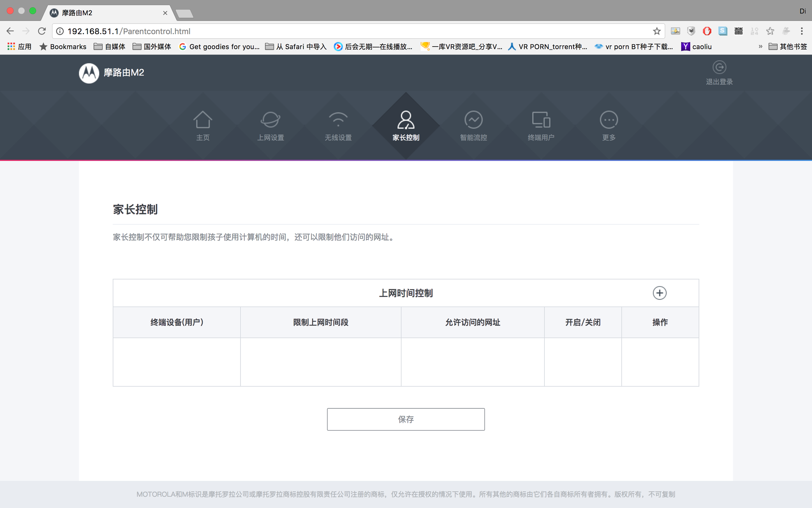Open 智能流控 smart traffic control icon
This screenshot has height=508, width=812.
point(473,120)
